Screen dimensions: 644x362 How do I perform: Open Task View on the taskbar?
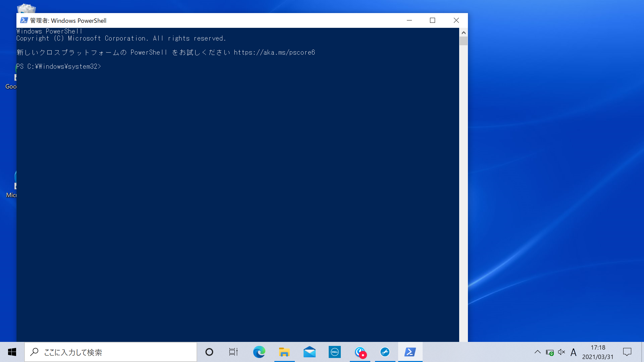[x=233, y=352]
